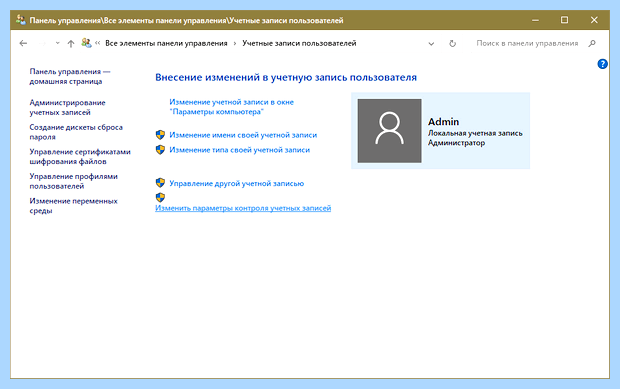Open the recent locations dropdown arrow
Image resolution: width=620 pixels, height=389 pixels.
[57, 43]
